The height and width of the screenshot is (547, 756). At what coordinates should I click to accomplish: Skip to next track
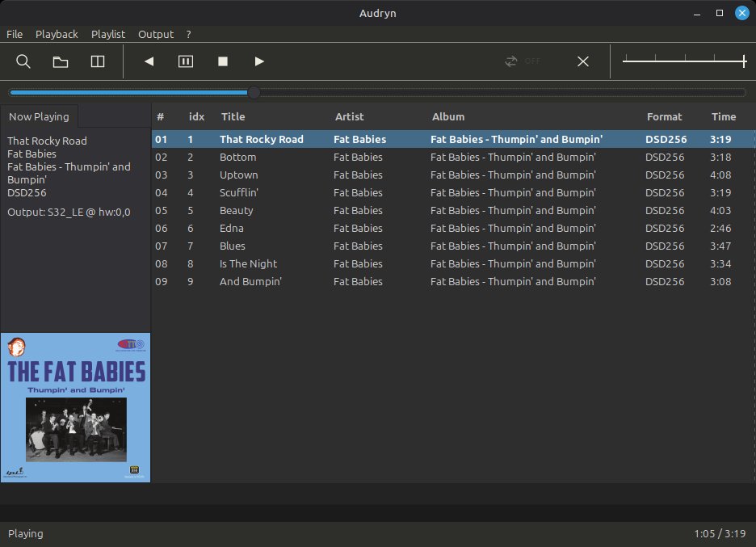click(259, 61)
